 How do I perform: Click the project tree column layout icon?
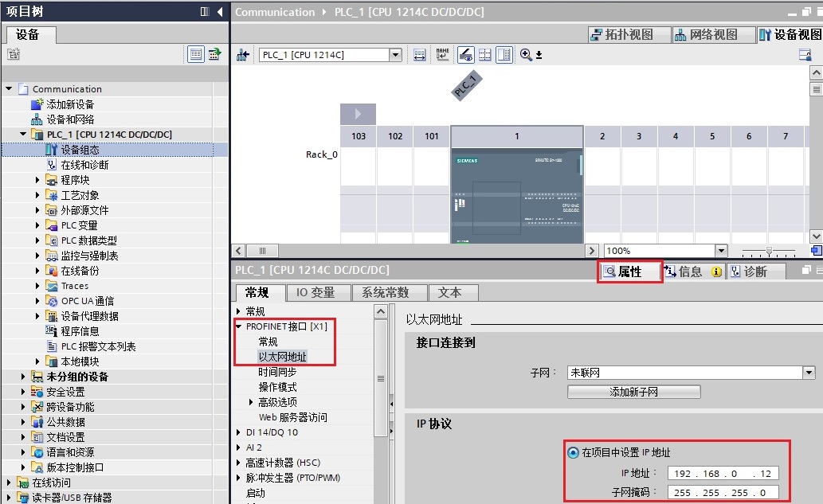pos(206,11)
